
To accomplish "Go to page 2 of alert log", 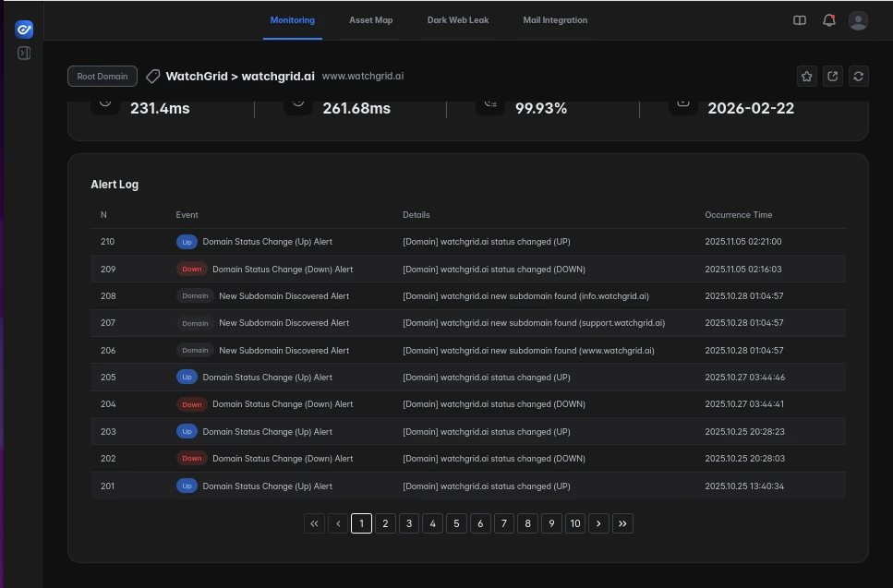I will pyautogui.click(x=386, y=523).
